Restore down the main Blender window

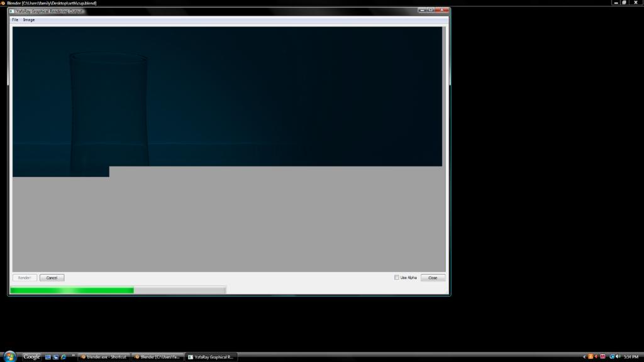[x=625, y=3]
